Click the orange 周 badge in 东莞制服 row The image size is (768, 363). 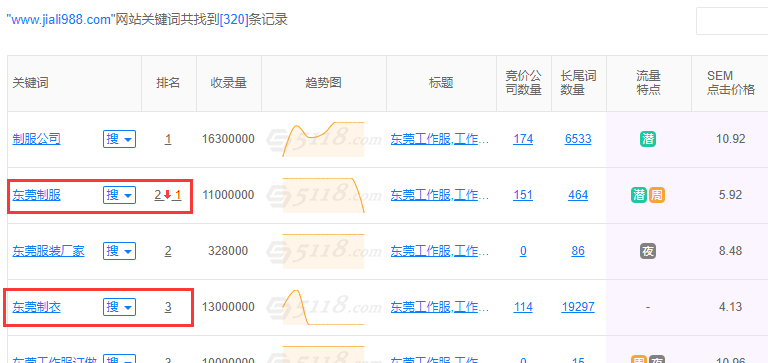(657, 195)
